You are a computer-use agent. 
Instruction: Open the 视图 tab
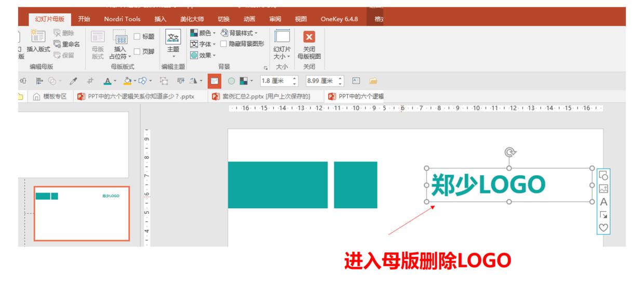tap(301, 19)
